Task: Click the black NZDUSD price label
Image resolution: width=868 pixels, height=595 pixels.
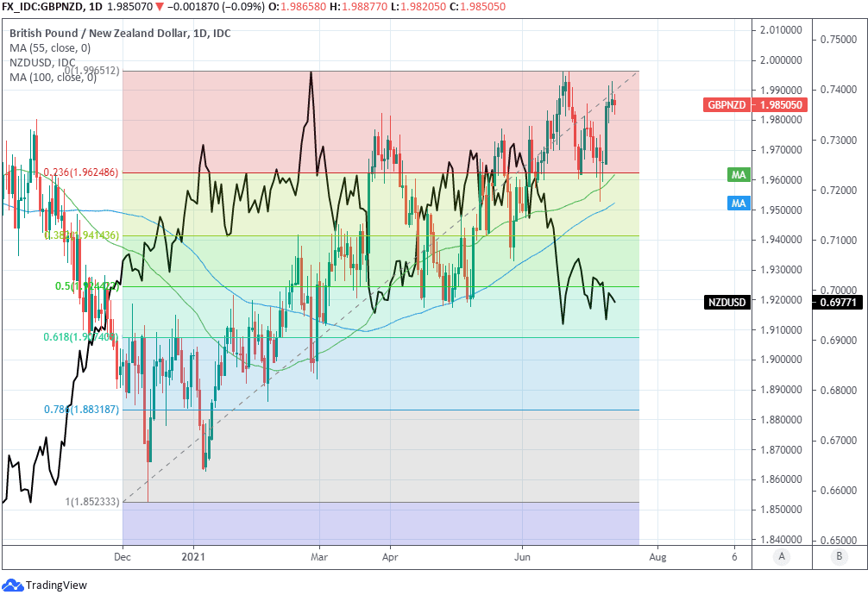Action: point(755,303)
